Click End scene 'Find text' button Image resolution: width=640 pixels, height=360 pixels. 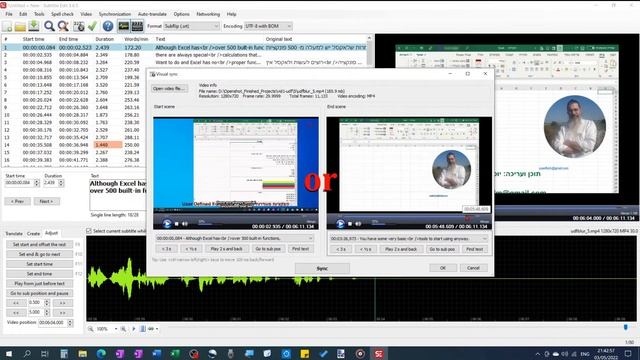pyautogui.click(x=474, y=249)
